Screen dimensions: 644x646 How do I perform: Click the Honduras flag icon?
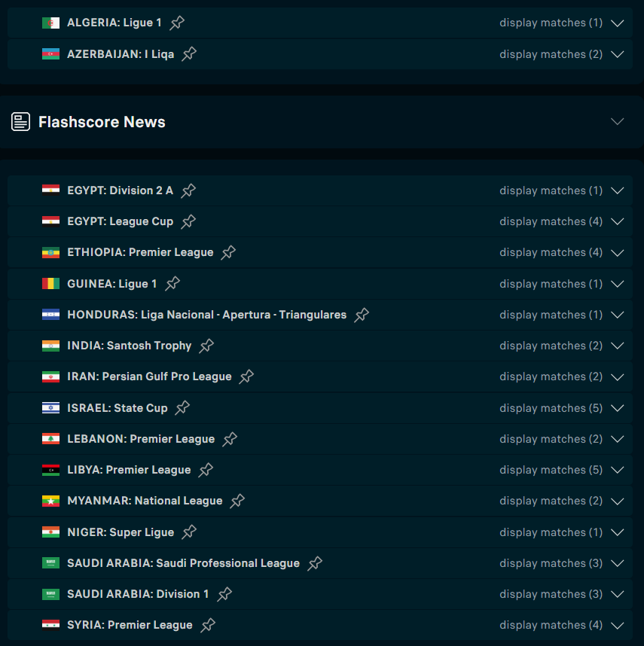tap(50, 315)
